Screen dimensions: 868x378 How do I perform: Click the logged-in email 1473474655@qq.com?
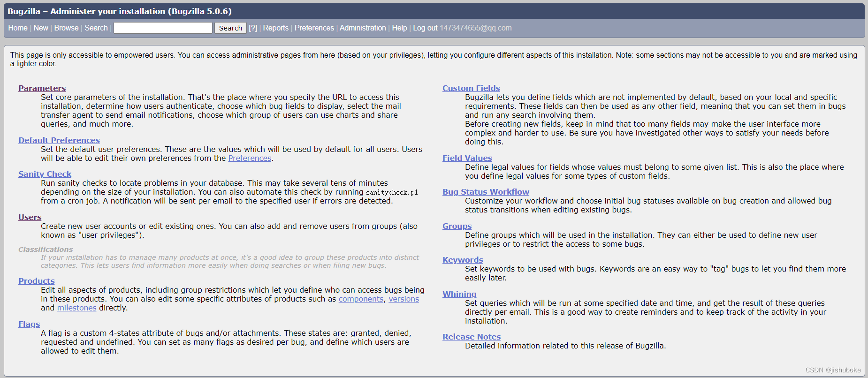(x=476, y=28)
